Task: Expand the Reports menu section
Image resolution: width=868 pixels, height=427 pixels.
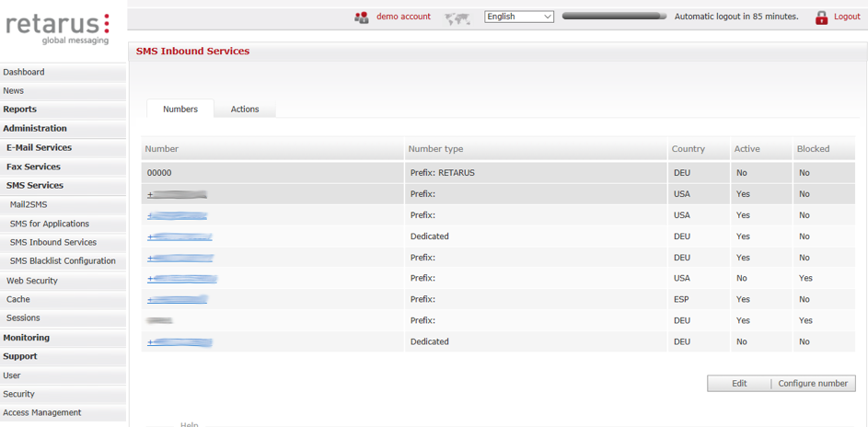Action: 20,110
